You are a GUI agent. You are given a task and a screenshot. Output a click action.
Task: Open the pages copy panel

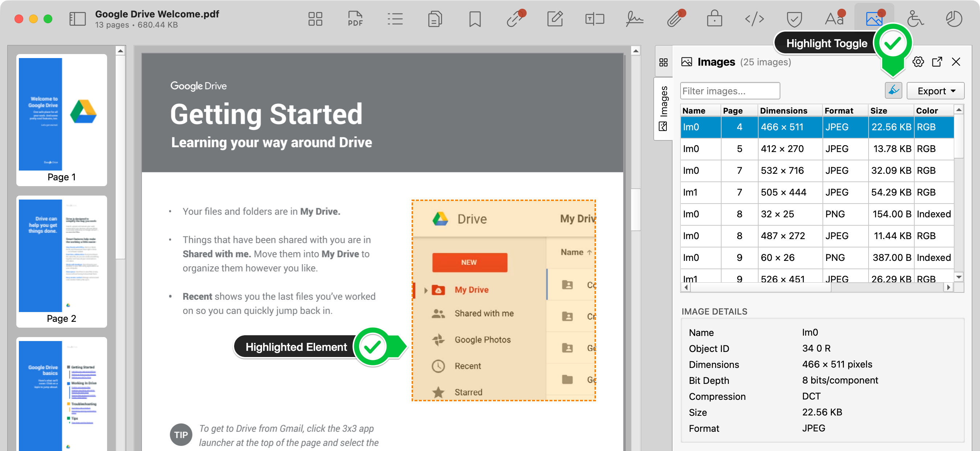click(x=435, y=19)
